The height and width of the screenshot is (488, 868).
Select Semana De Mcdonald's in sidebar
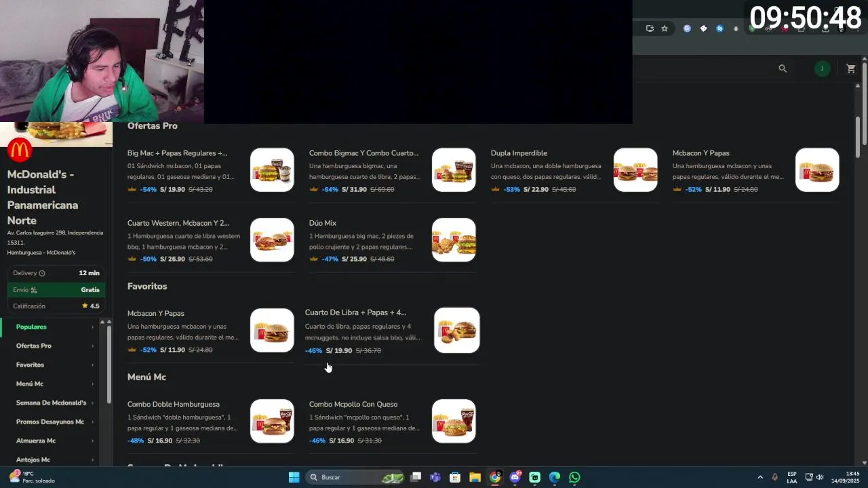[51, 403]
